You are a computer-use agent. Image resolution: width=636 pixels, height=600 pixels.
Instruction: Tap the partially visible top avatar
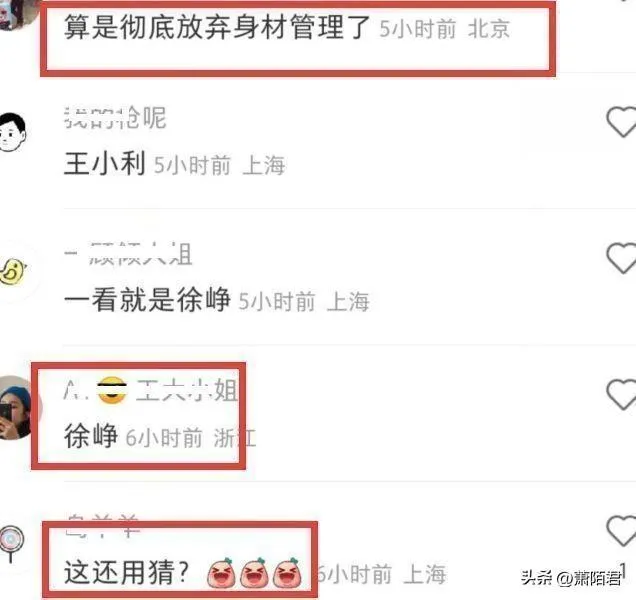tap(16, 14)
